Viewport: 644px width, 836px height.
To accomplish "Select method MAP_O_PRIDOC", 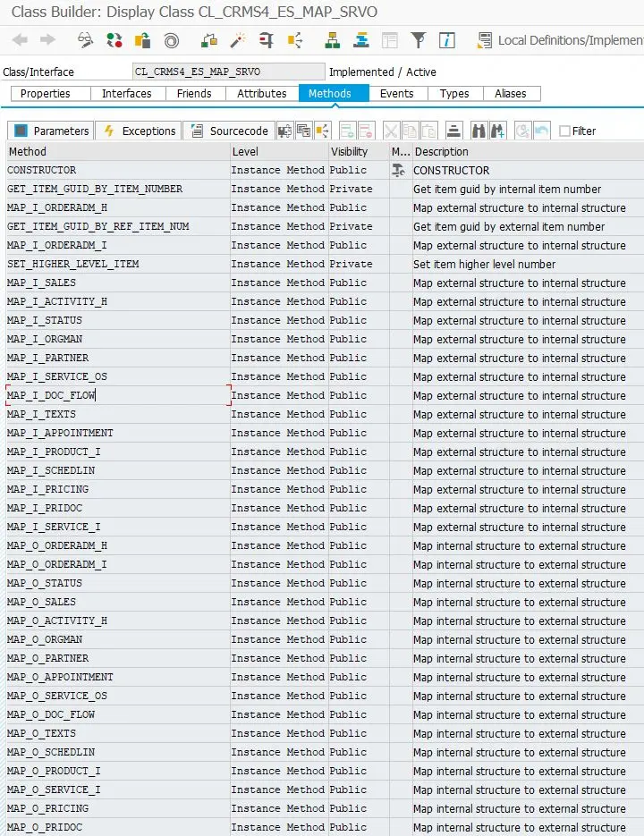I will pos(118,827).
